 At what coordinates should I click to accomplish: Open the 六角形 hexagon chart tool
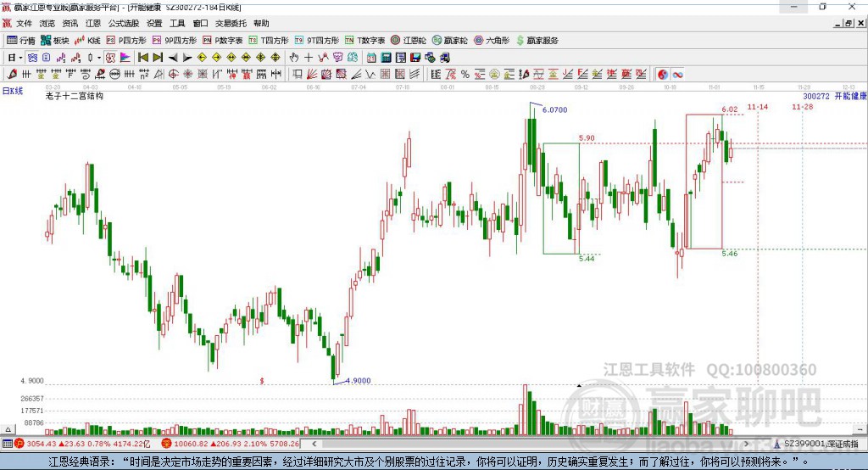click(490, 40)
